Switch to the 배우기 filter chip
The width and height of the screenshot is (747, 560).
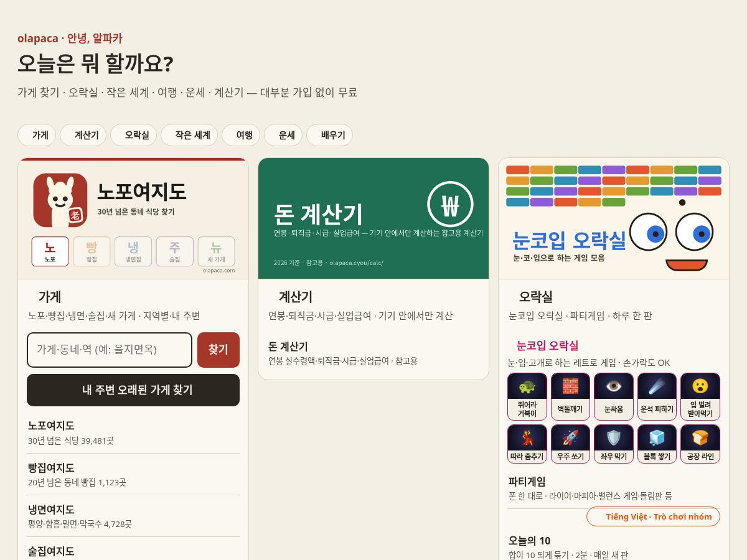(329, 135)
